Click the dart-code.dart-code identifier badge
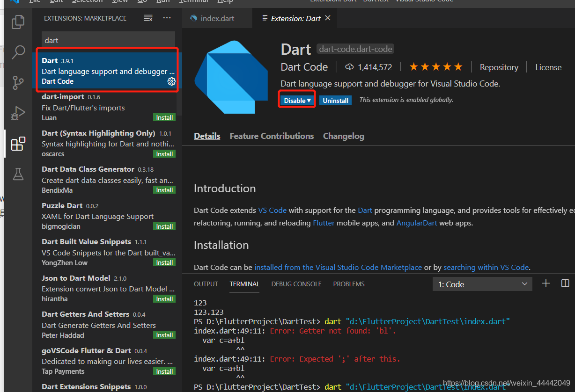575x392 pixels. point(356,49)
